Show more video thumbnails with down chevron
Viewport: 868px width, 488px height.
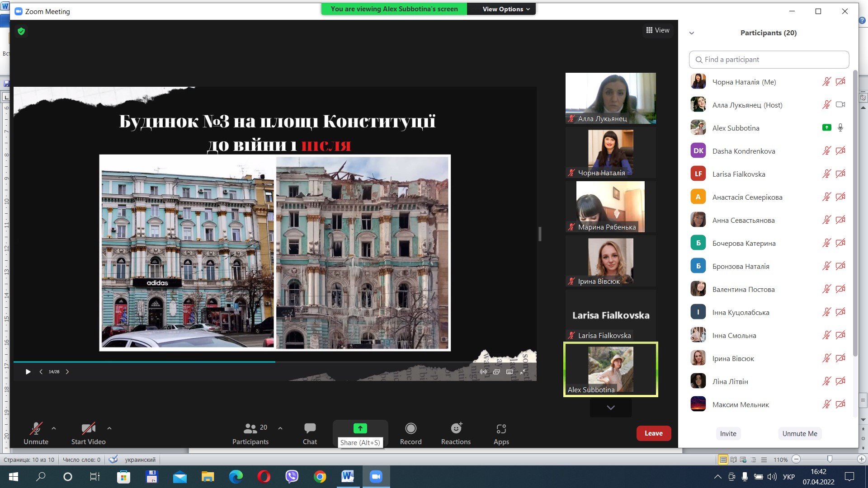point(610,408)
